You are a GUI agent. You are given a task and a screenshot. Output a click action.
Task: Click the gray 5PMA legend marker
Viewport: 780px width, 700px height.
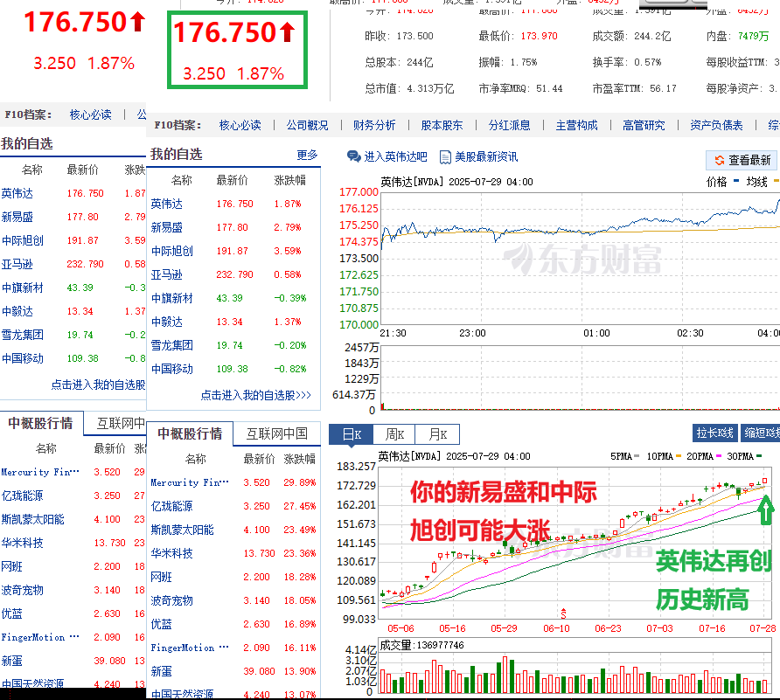click(x=637, y=456)
